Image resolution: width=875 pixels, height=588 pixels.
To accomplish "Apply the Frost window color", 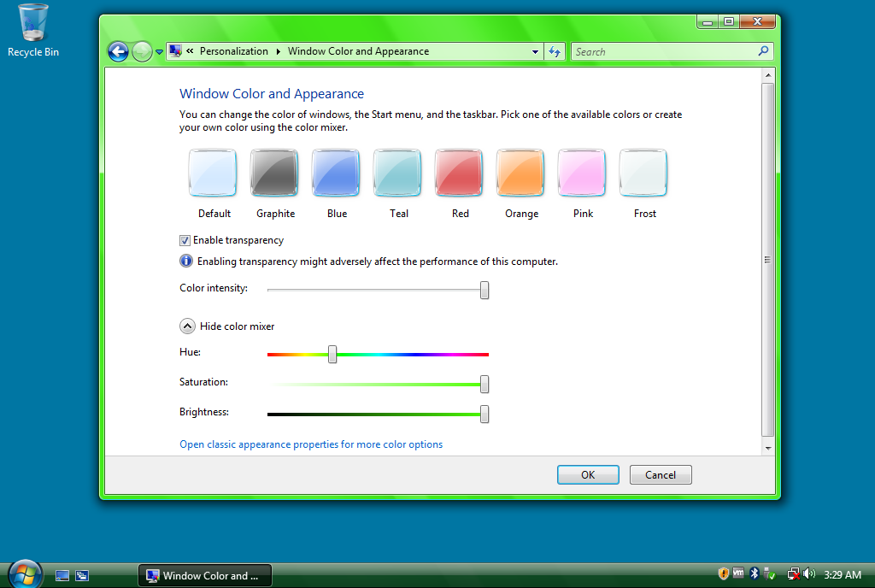I will pos(643,173).
